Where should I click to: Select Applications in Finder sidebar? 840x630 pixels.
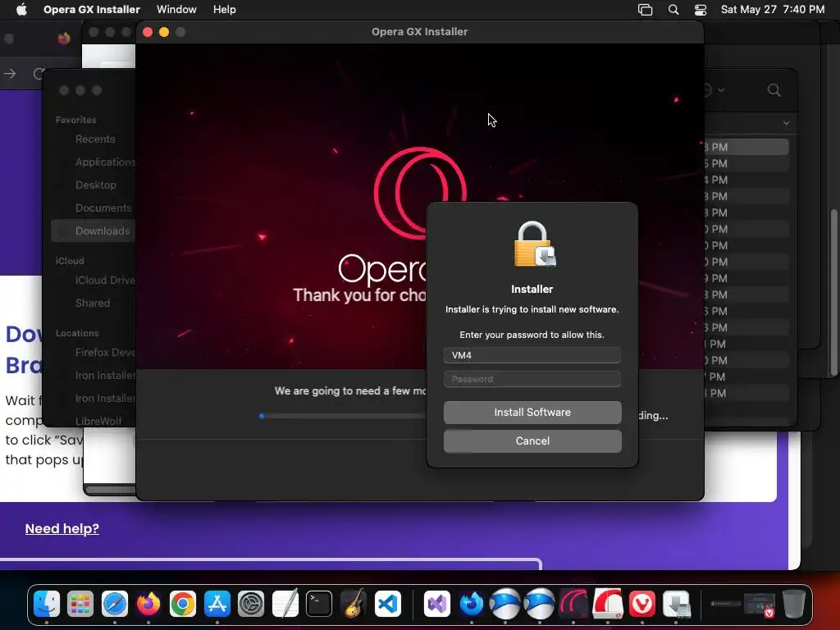coord(104,162)
